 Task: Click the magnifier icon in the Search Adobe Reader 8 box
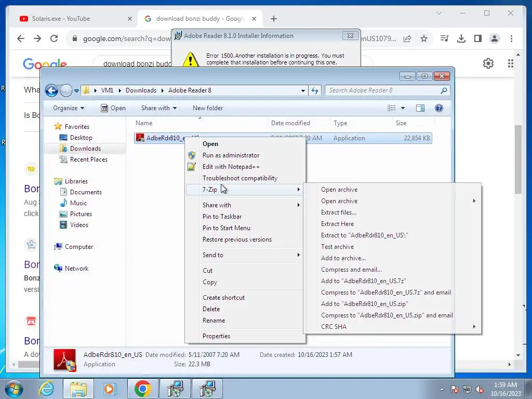pos(444,90)
